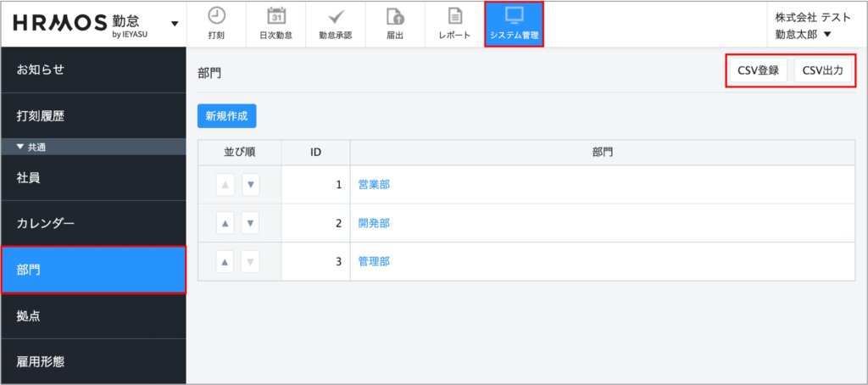This screenshot has width=868, height=385.
Task: Select カレンダー in the sidebar
Action: click(x=92, y=224)
